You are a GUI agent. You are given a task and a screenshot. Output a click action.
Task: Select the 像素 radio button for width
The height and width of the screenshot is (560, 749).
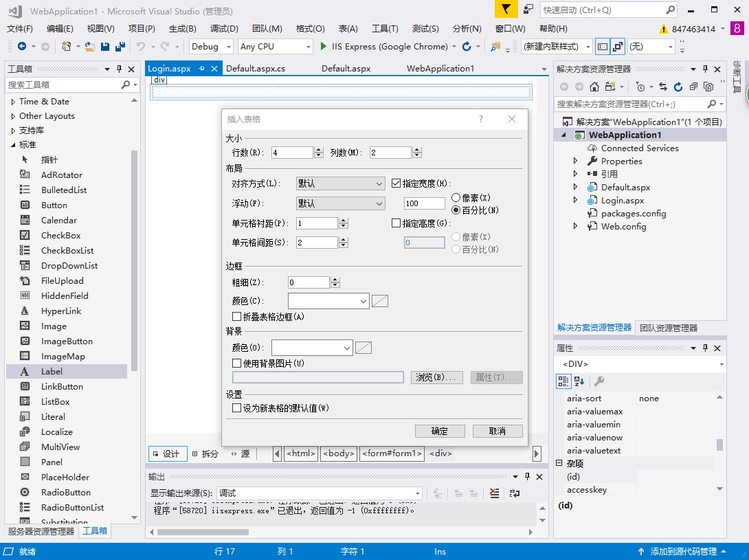click(456, 198)
